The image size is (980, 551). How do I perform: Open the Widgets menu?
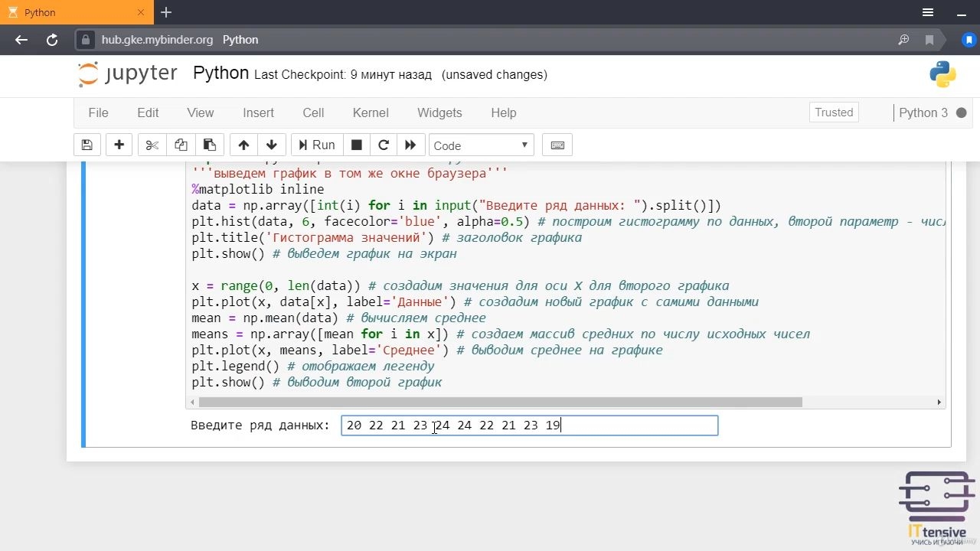(439, 112)
